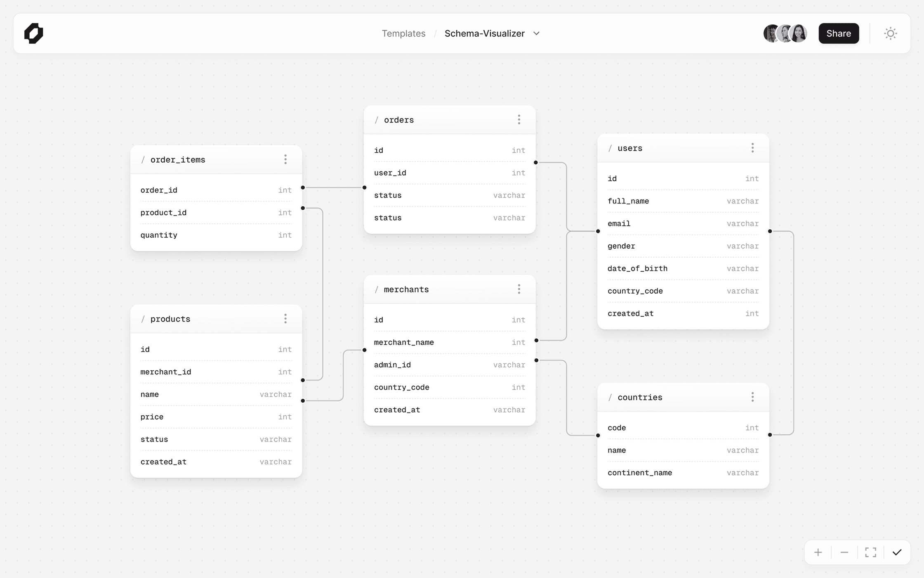Open the order_items table options menu
This screenshot has height=578, width=924.
tap(285, 160)
